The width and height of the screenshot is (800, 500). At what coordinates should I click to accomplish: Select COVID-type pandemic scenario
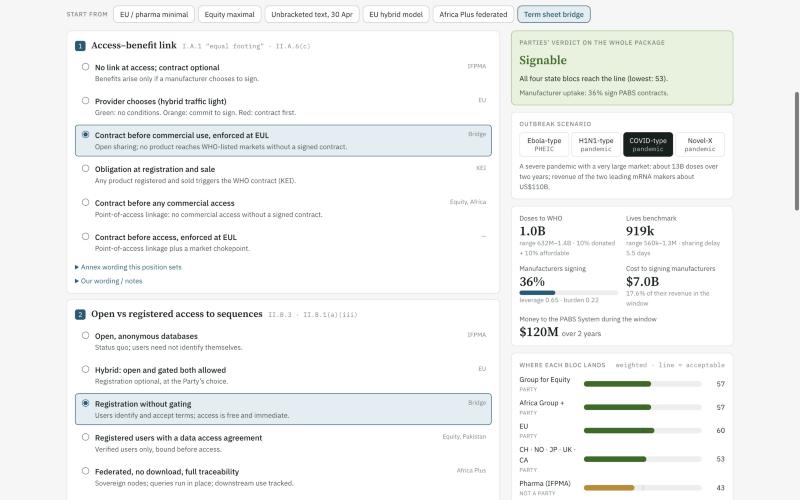648,144
